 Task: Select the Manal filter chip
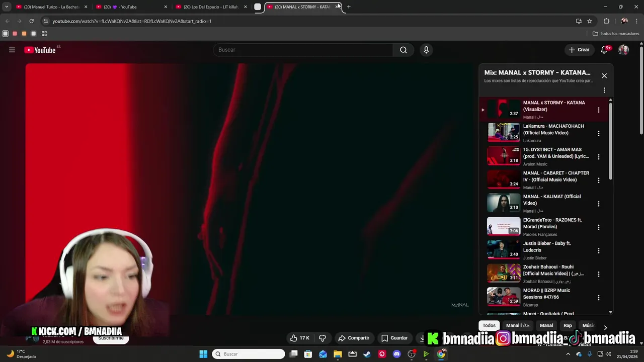[546, 325]
